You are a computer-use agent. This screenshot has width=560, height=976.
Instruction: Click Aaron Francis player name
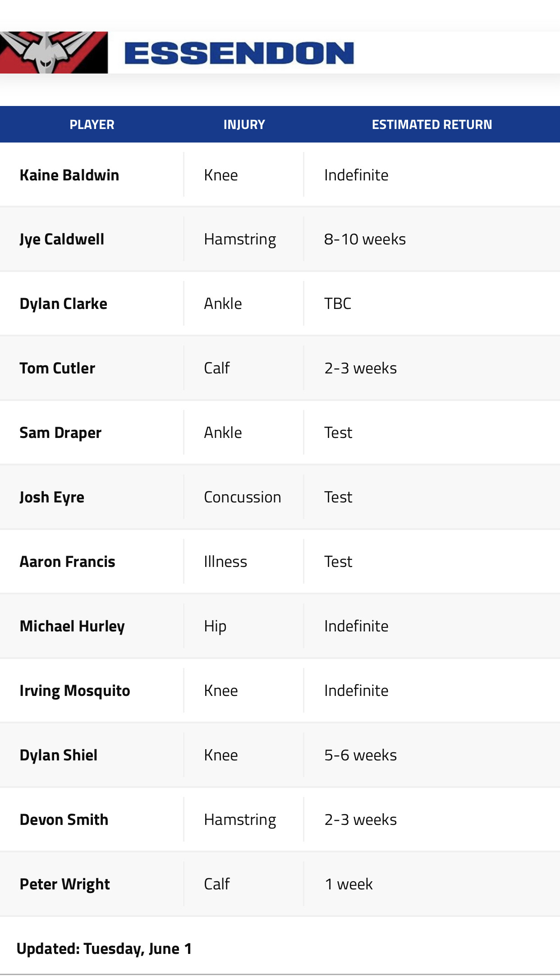[68, 562]
